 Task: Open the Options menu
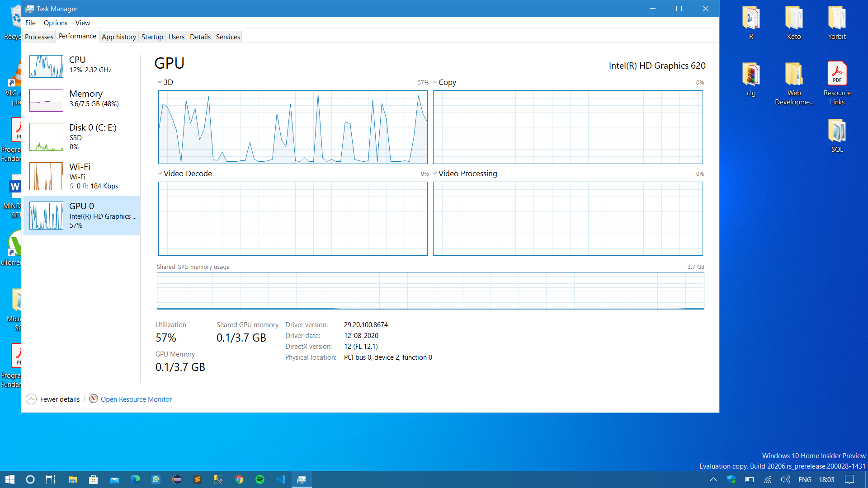pyautogui.click(x=55, y=23)
